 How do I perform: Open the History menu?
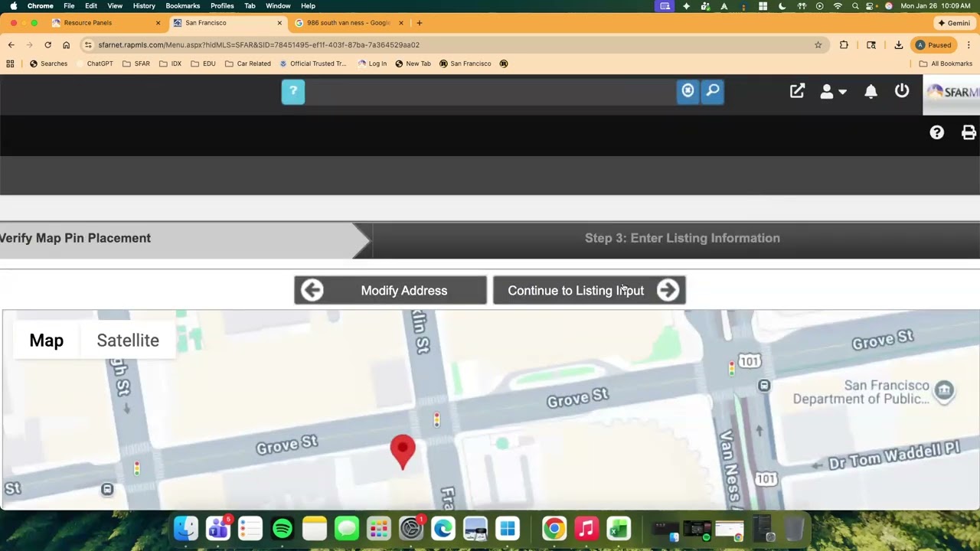[x=144, y=6]
